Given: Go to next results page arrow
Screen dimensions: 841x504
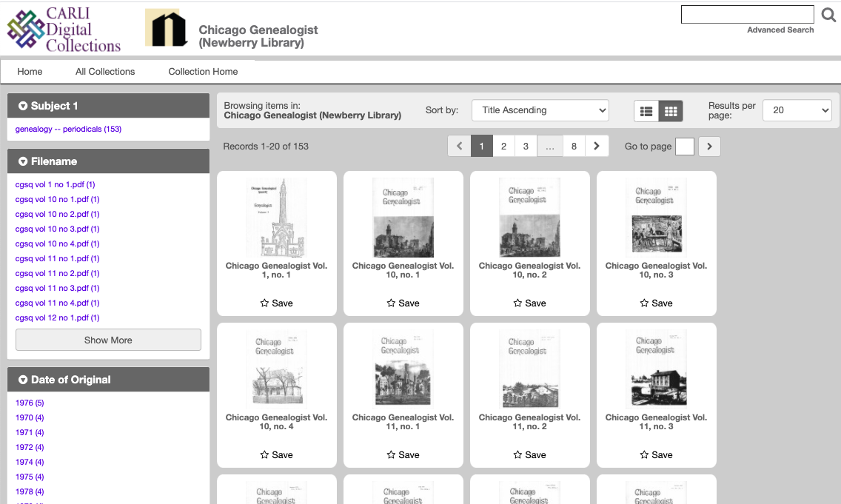Looking at the screenshot, I should [x=597, y=146].
